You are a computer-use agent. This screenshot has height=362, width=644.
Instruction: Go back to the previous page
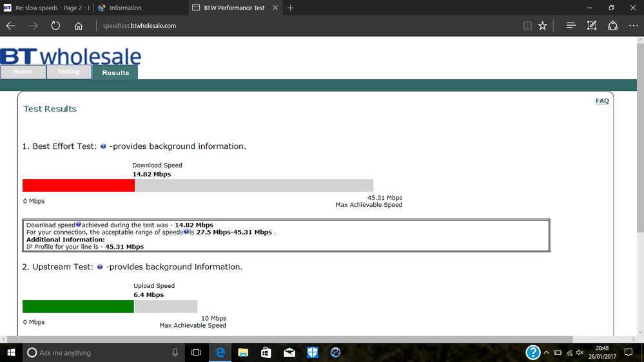(11, 26)
